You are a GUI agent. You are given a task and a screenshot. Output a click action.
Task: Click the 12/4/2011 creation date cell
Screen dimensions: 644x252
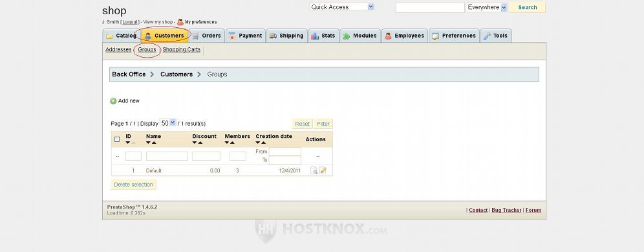coord(290,170)
